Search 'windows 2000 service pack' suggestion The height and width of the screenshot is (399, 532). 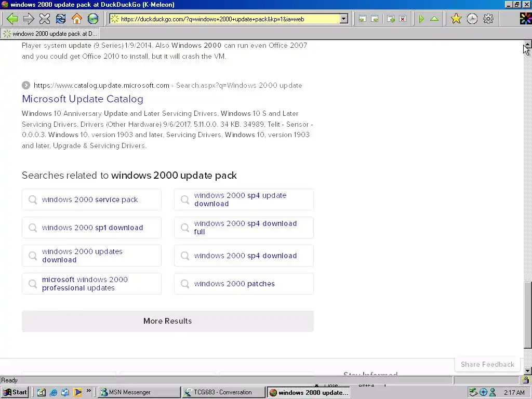pos(91,199)
